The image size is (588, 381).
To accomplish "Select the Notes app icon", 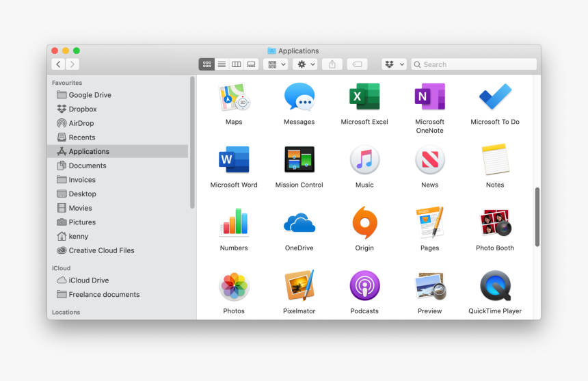I will click(x=495, y=159).
